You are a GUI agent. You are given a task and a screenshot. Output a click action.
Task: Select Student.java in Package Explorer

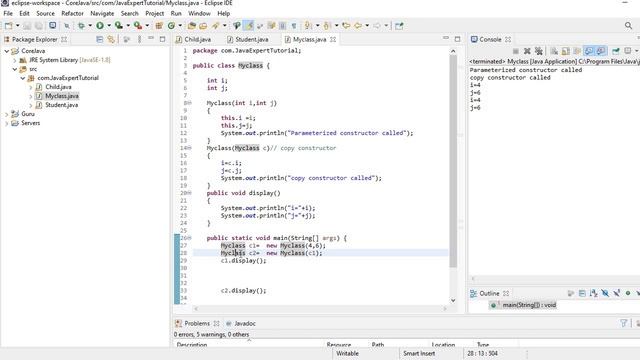pyautogui.click(x=61, y=105)
